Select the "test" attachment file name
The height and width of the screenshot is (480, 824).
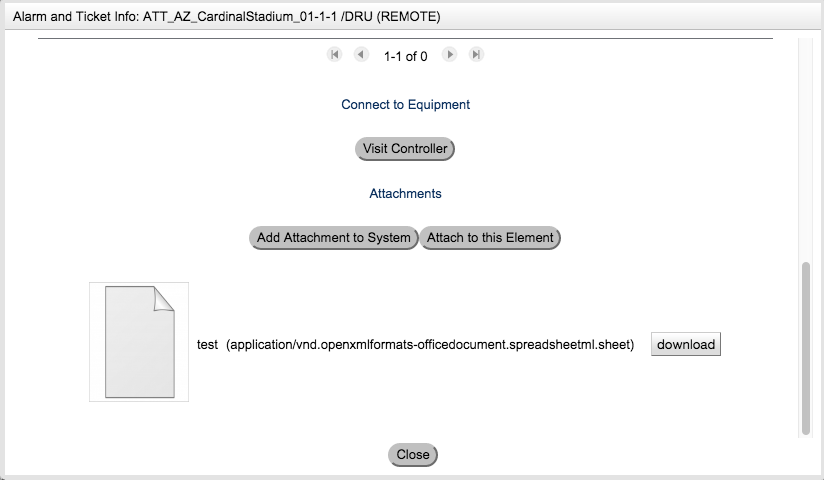coord(207,344)
